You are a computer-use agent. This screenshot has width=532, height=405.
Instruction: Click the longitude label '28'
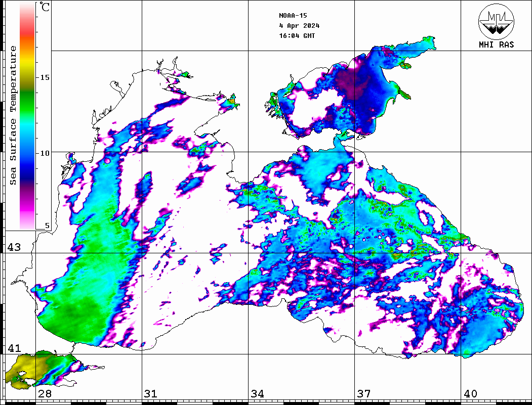click(x=45, y=394)
